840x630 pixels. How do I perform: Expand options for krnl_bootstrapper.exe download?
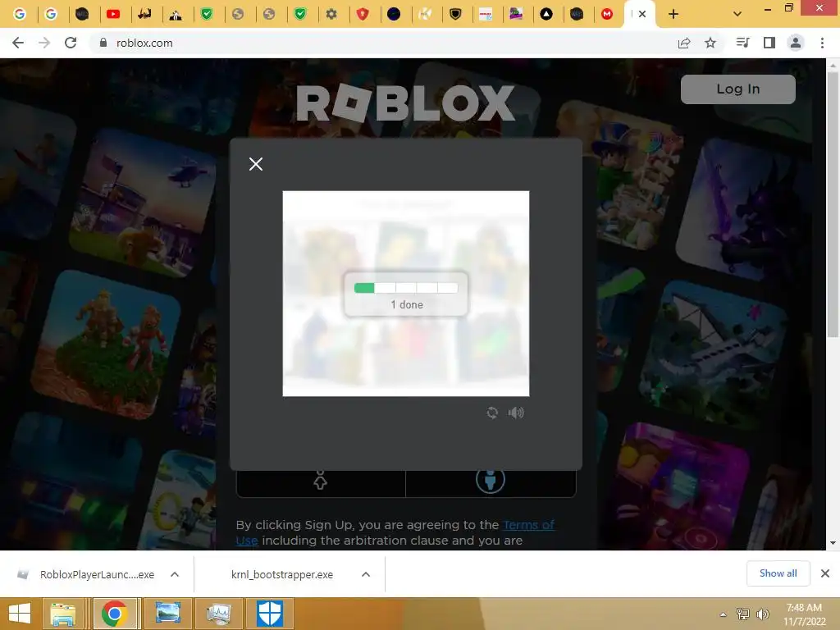tap(366, 574)
